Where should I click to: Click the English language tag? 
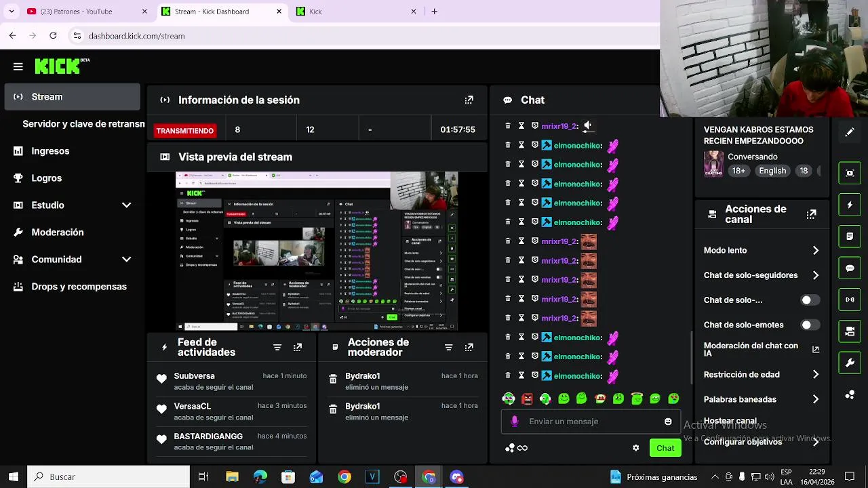tap(772, 171)
